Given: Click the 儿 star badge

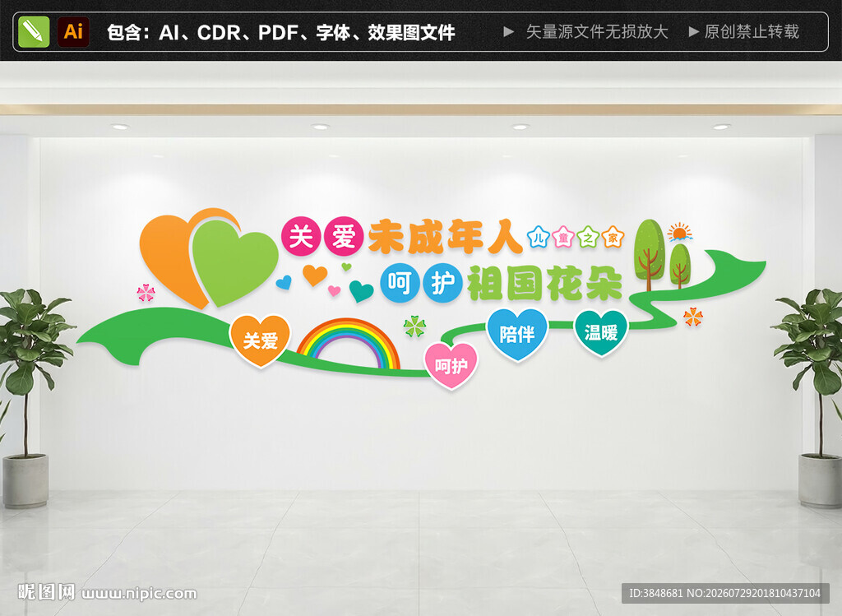Looking at the screenshot, I should 538,237.
